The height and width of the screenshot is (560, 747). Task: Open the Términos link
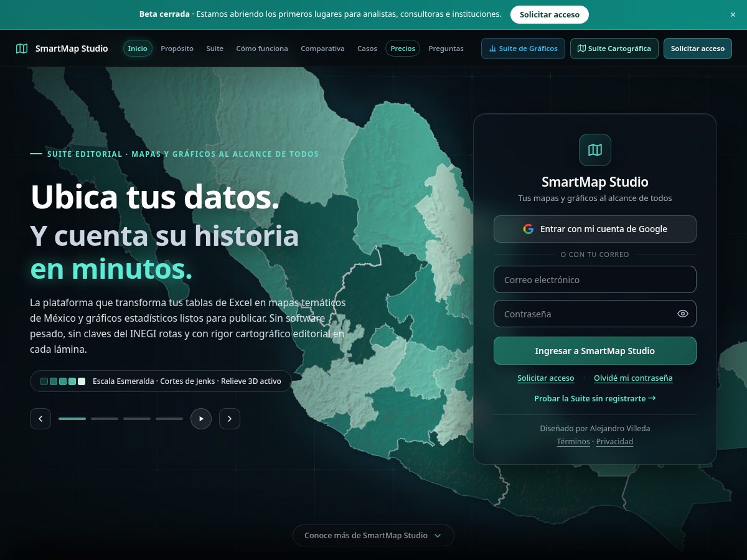pyautogui.click(x=573, y=442)
